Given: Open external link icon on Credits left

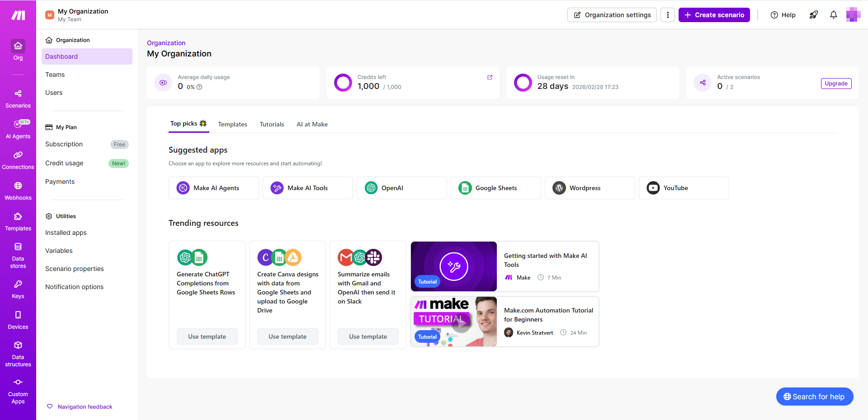Looking at the screenshot, I should tap(490, 77).
